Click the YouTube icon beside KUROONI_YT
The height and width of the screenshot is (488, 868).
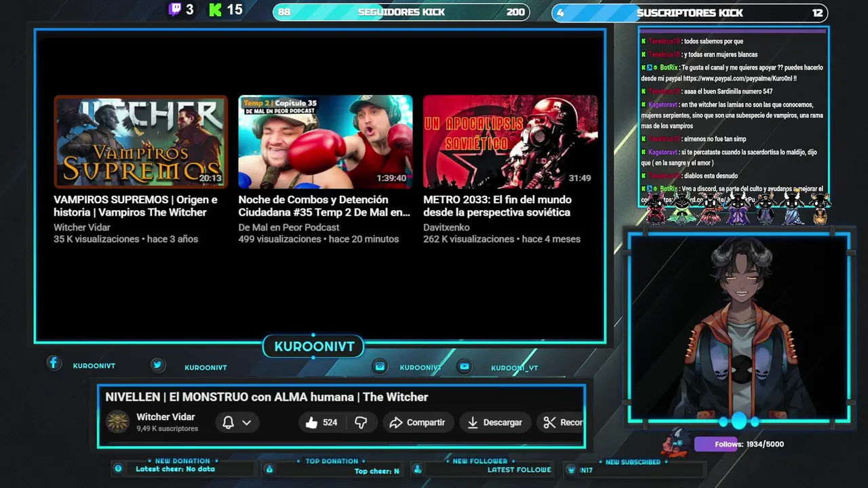click(465, 366)
